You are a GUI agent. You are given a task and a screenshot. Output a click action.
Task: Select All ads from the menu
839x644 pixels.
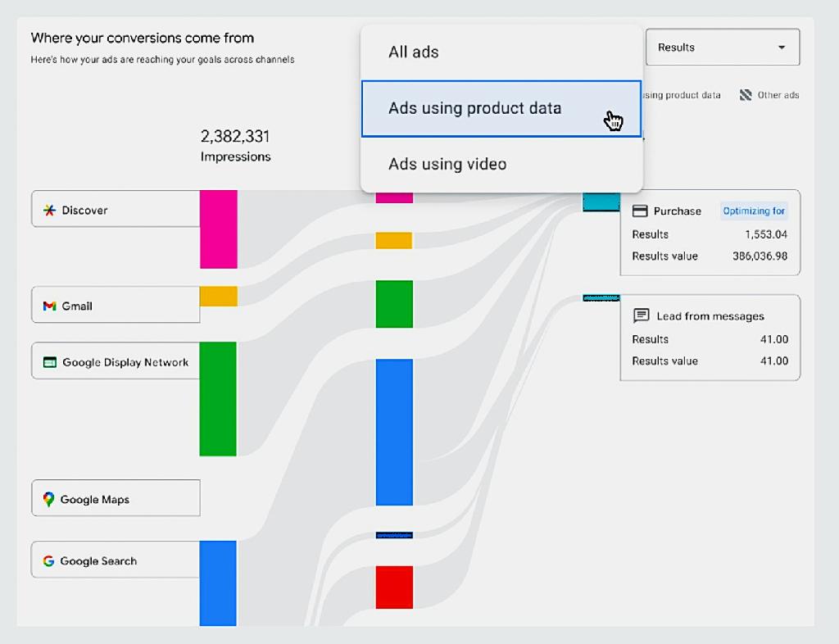[414, 52]
